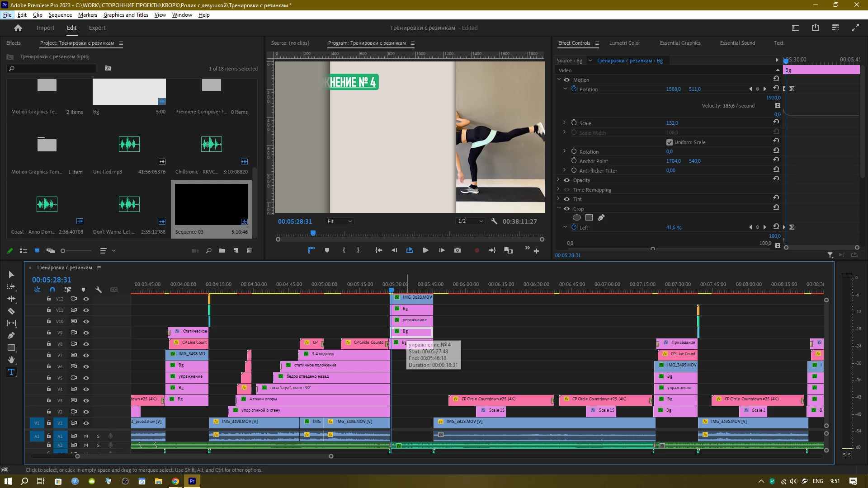Click Export Frame camera icon

coord(458,250)
